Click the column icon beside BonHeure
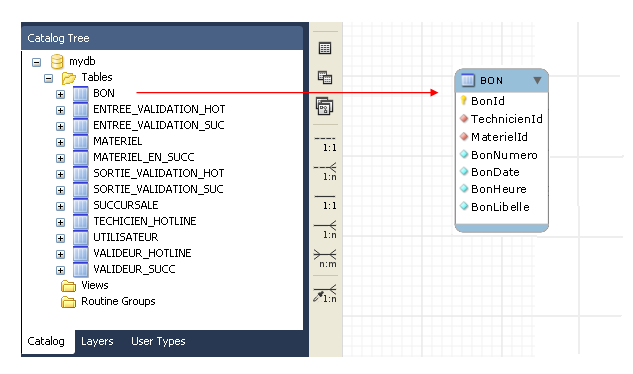Image resolution: width=633 pixels, height=374 pixels. tap(464, 189)
